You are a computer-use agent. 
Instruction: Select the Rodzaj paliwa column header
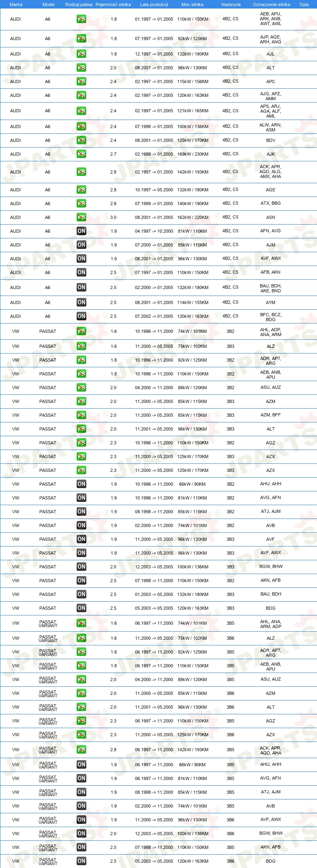79,4
